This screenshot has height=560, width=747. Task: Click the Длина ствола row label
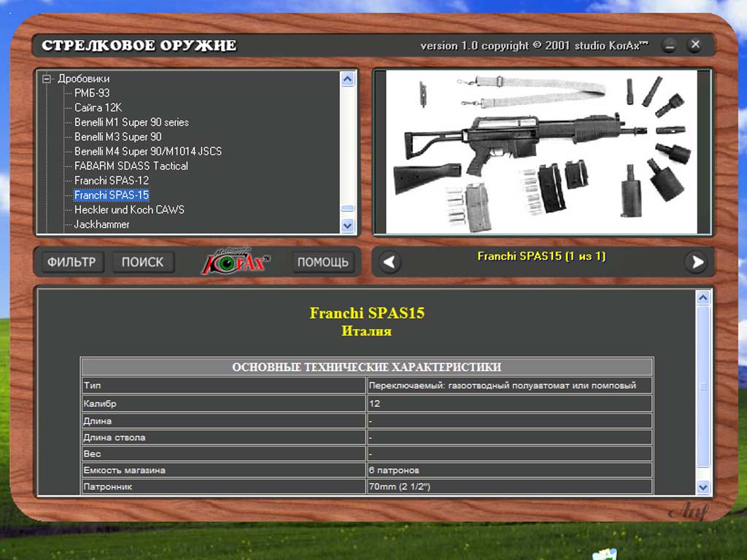(x=115, y=437)
